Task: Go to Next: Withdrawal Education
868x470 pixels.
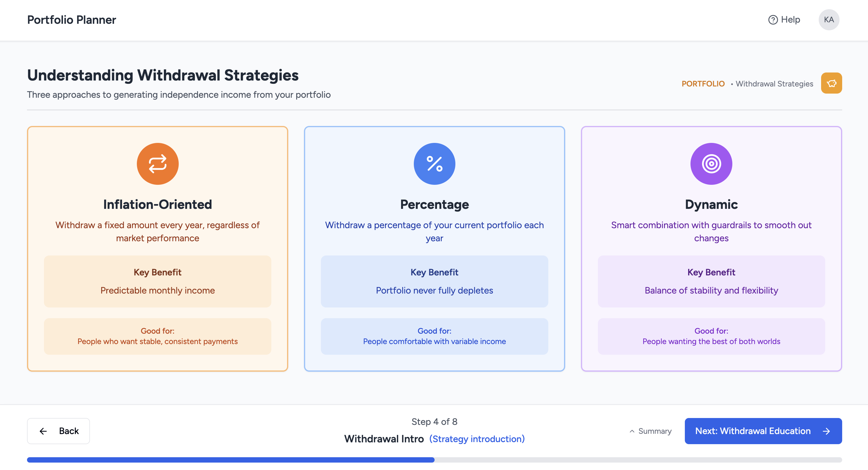Action: tap(753, 431)
